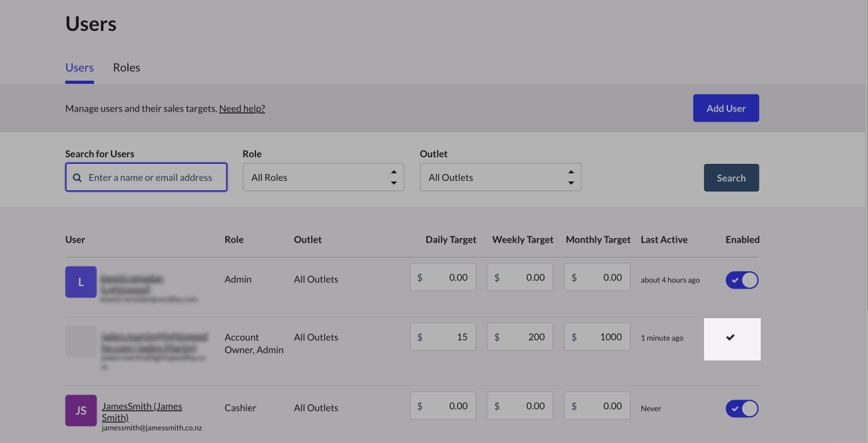This screenshot has height=443, width=868.
Task: Click the checkmark icon in the highlighted Enabled cell
Action: [x=730, y=338]
